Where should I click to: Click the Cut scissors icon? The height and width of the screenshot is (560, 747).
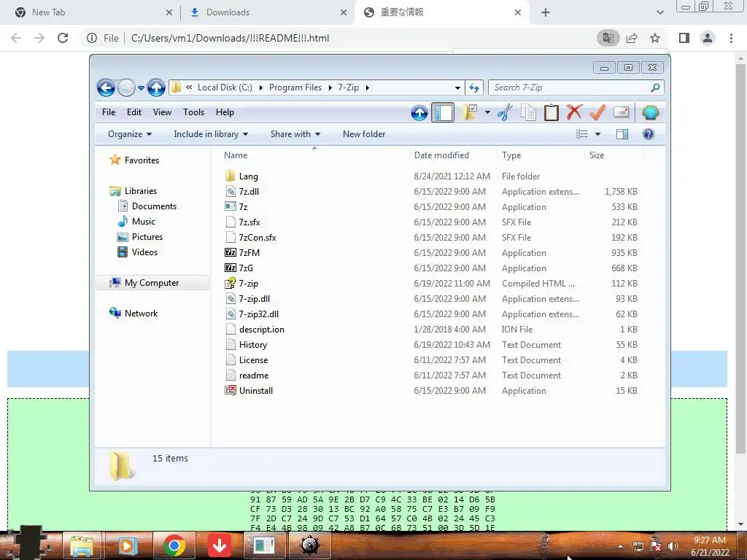[505, 112]
